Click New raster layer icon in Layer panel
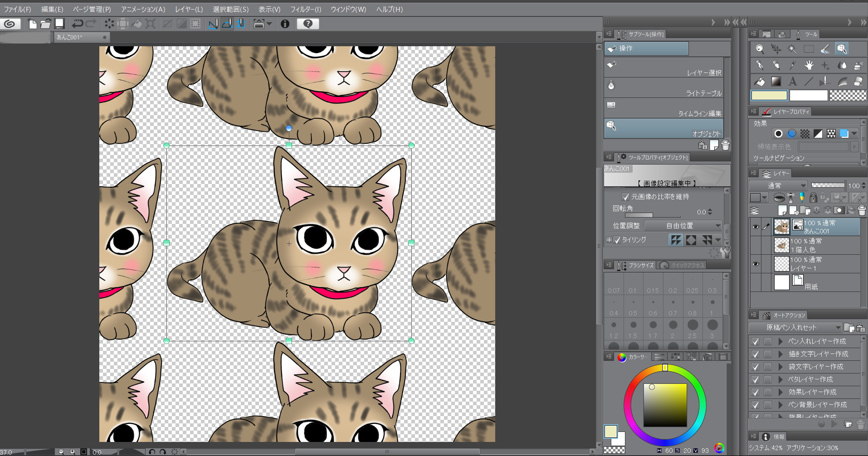The width and height of the screenshot is (868, 456). click(782, 210)
